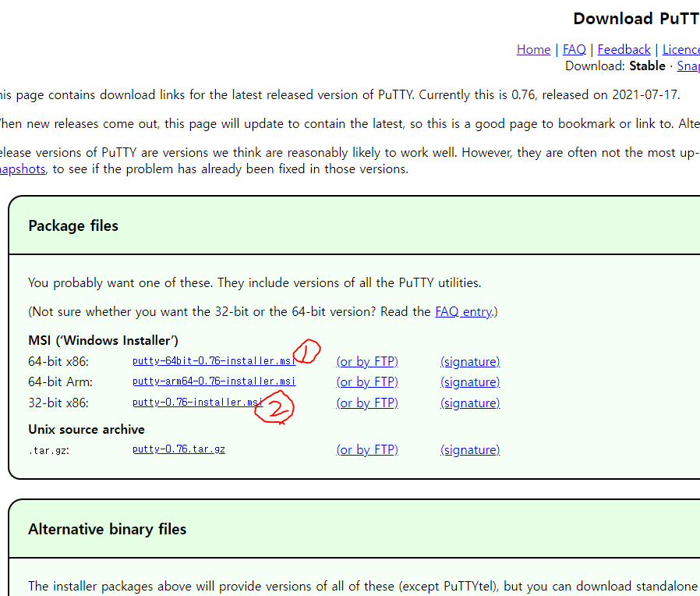
Task: Click the '64-bit Arm:' row label
Action: point(60,382)
